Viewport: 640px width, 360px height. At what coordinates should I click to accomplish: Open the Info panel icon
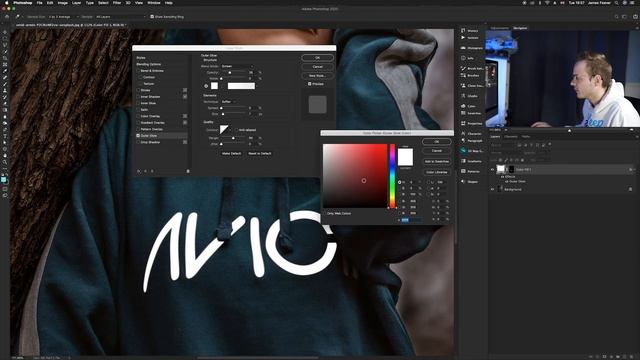463,58
